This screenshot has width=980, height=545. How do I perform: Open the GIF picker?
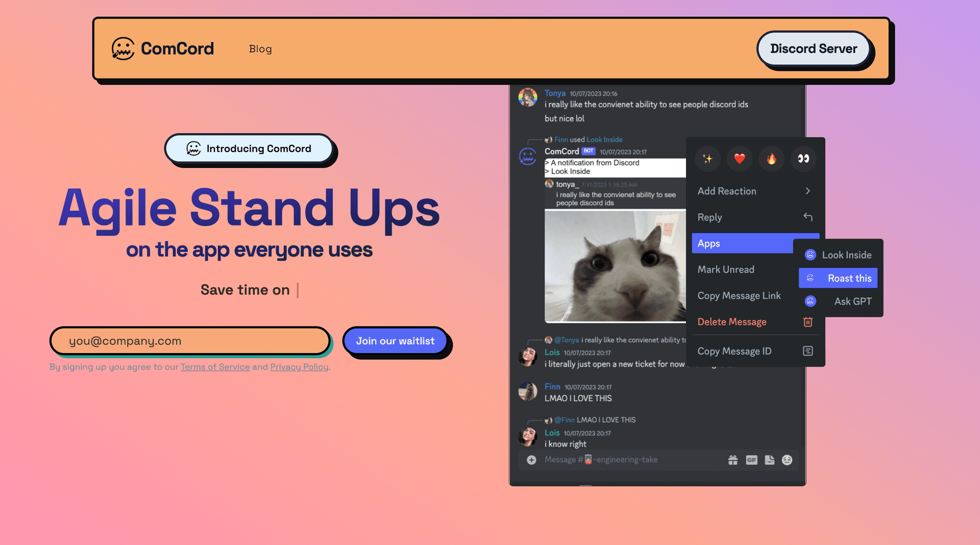(751, 460)
